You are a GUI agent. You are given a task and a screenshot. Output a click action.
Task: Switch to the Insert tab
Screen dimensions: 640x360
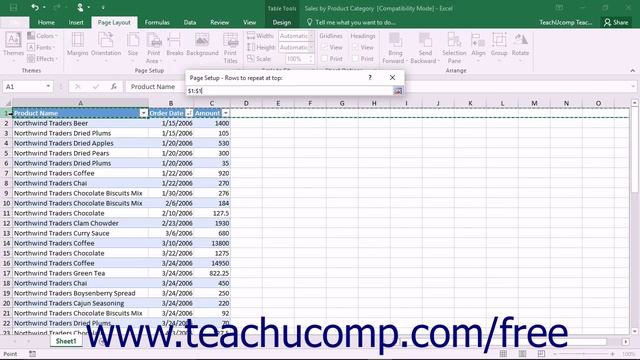pos(76,22)
